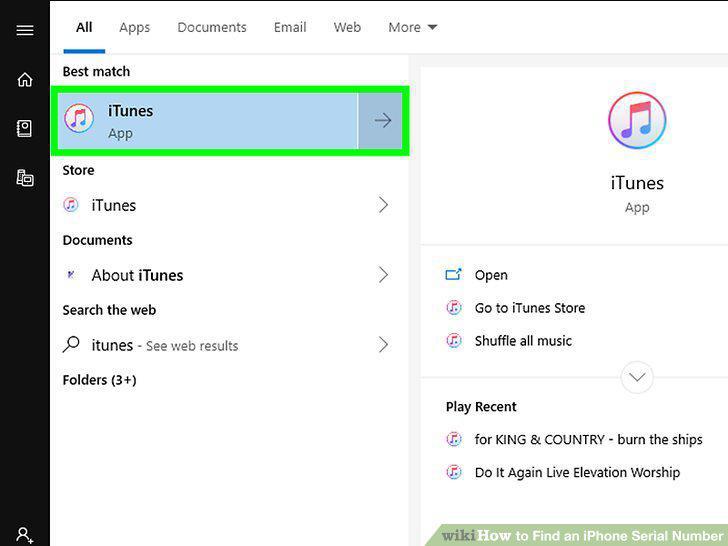This screenshot has height=546, width=728.
Task: Play Do It Again Live Elevation Worship
Action: (x=577, y=472)
